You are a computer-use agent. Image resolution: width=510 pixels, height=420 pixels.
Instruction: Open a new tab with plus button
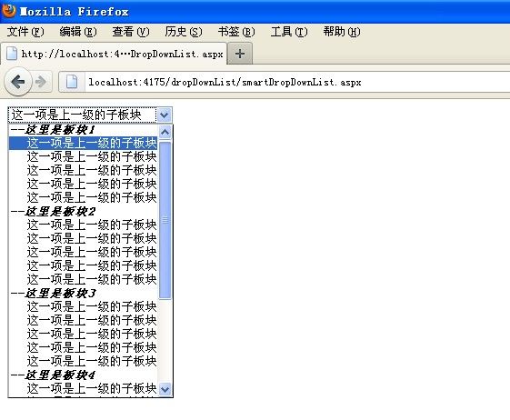point(240,54)
